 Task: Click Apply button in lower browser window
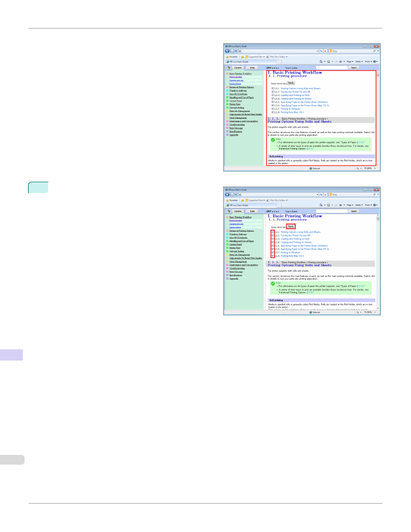(291, 227)
